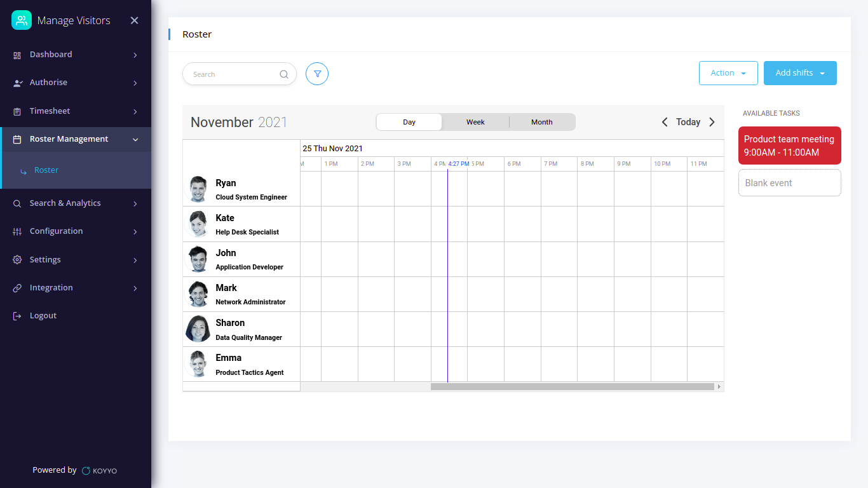Click the Integration link icon

(17, 288)
